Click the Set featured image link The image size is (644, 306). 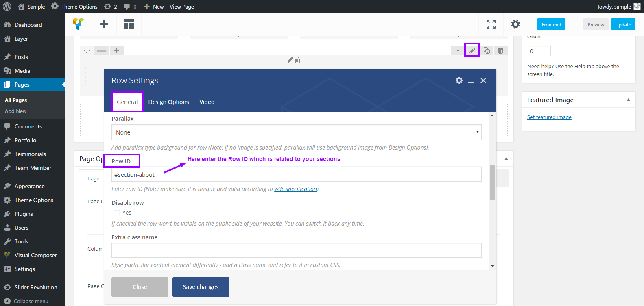tap(549, 117)
